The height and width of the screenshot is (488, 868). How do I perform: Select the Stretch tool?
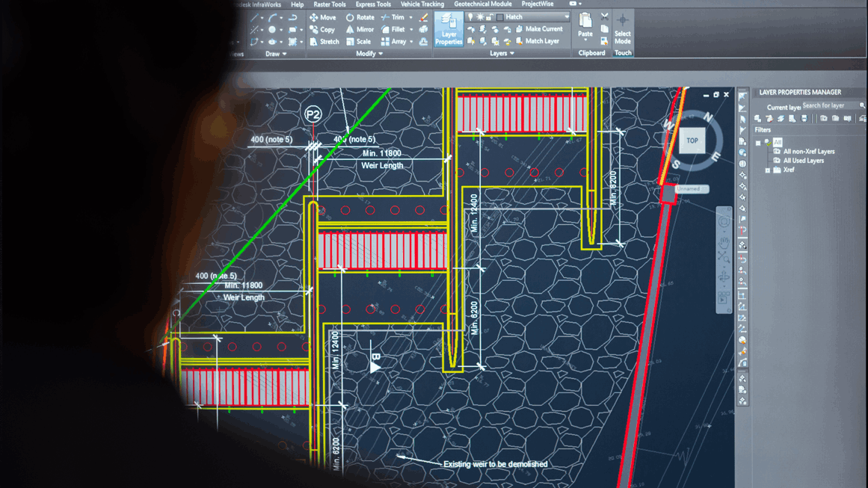pos(324,42)
